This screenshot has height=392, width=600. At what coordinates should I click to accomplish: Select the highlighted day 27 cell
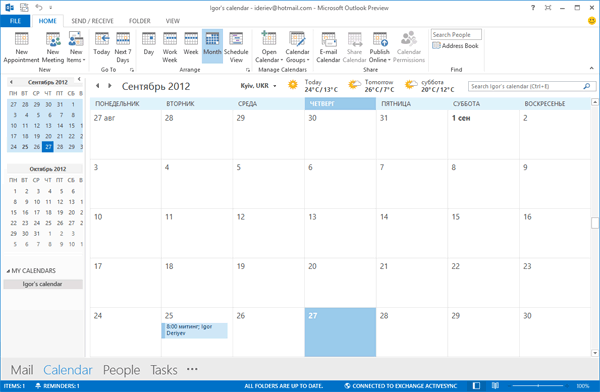tap(340, 332)
